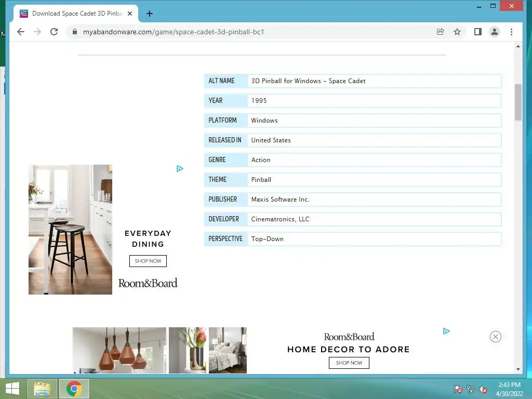Click the Cinematronics, LLC developer link
The height and width of the screenshot is (399, 532).
280,219
